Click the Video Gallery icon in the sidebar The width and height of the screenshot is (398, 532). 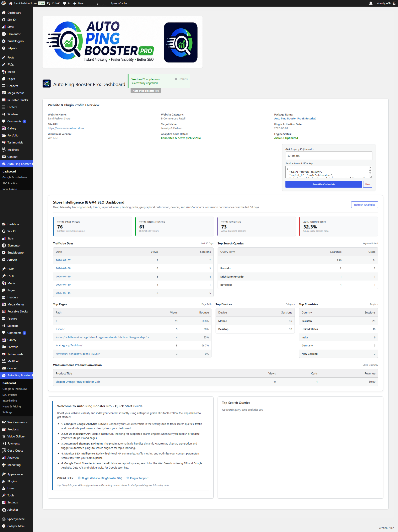[4, 436]
